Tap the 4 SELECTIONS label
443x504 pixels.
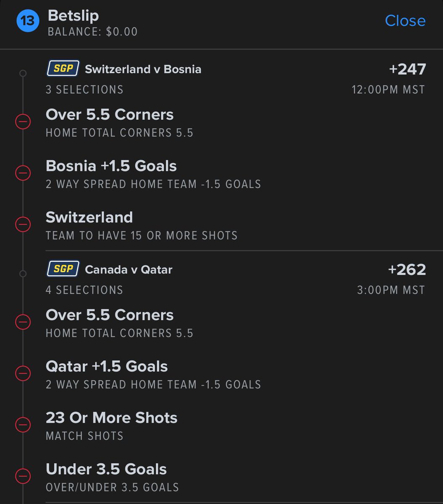coord(84,290)
